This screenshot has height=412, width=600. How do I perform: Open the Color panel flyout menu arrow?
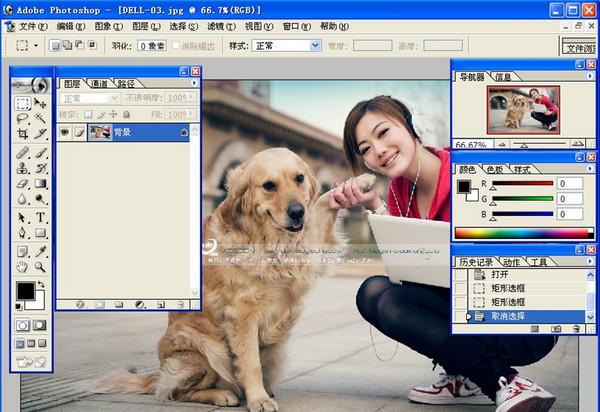point(590,168)
